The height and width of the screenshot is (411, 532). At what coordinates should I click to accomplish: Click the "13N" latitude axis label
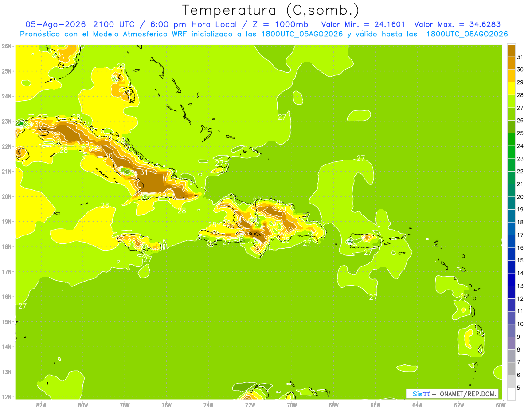(x=7, y=372)
